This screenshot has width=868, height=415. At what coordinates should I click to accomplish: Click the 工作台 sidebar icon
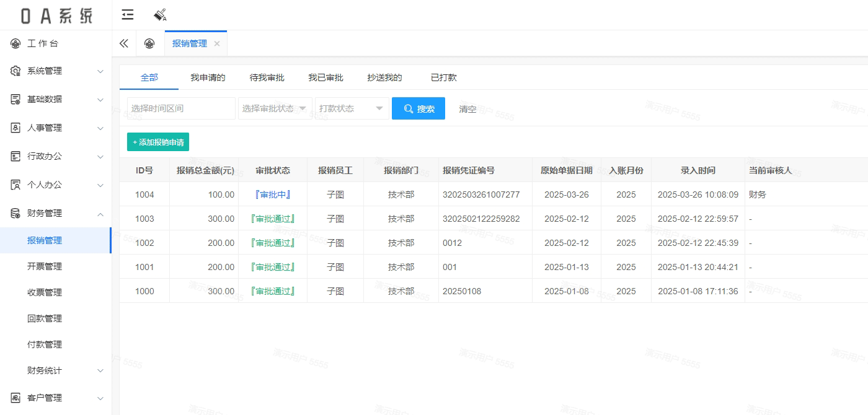[x=16, y=43]
